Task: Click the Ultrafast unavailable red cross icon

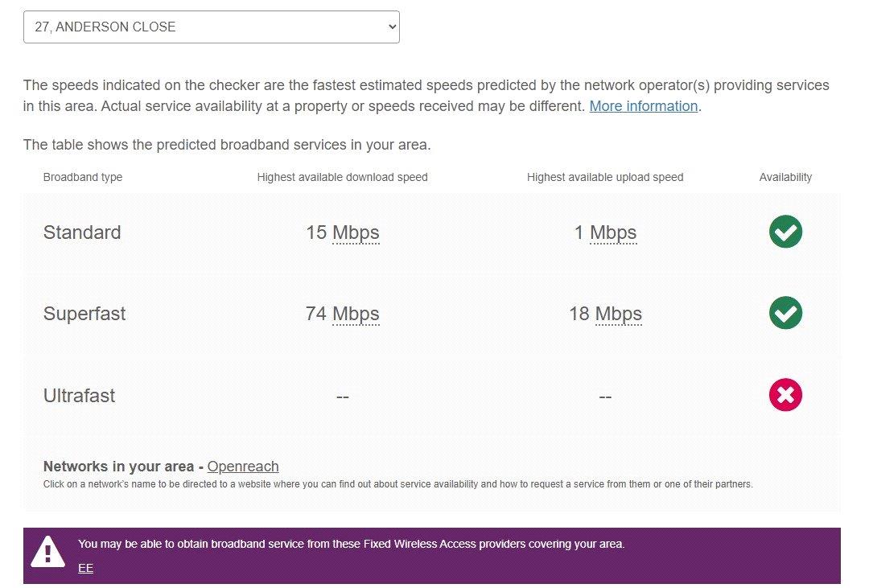Action: pyautogui.click(x=785, y=395)
